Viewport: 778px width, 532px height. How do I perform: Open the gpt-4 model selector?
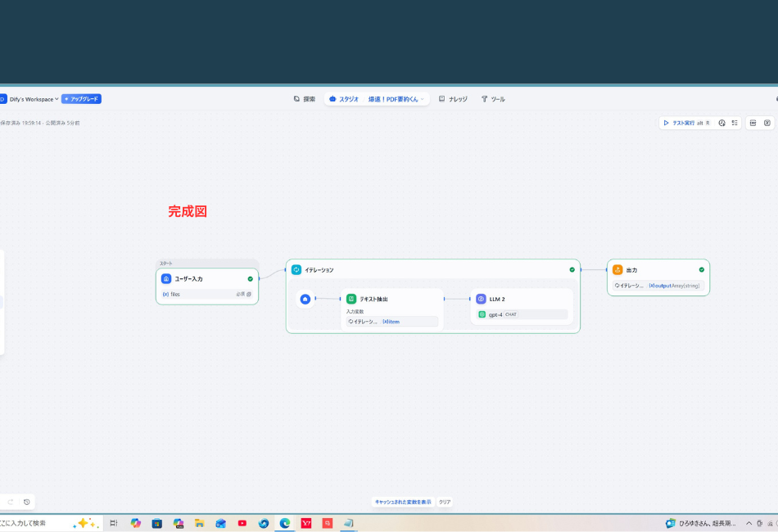pos(497,313)
